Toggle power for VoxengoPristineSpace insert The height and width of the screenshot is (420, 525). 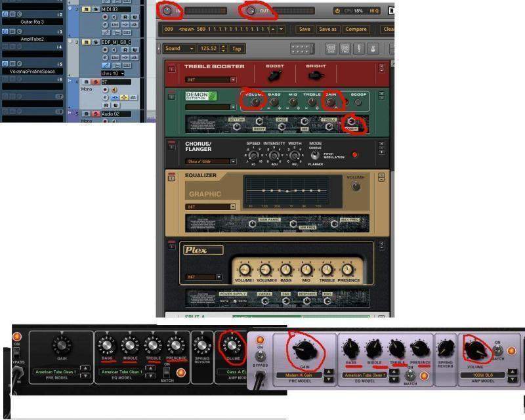coord(5,64)
